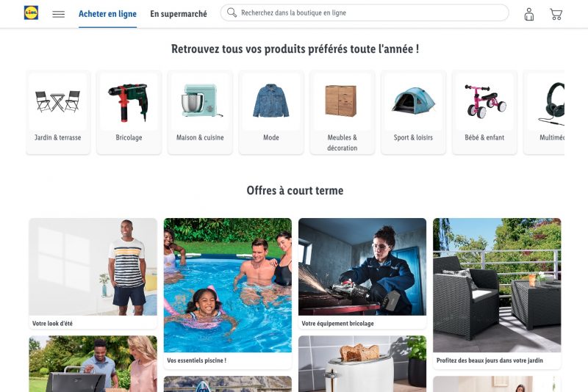
Task: Open Sport & loisirs category
Action: [413, 112]
